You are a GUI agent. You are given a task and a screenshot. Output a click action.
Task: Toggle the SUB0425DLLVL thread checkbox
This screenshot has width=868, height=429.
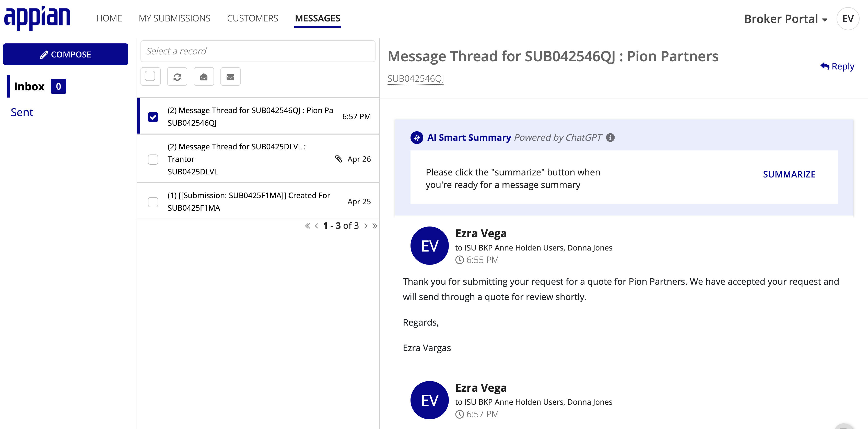(x=153, y=159)
